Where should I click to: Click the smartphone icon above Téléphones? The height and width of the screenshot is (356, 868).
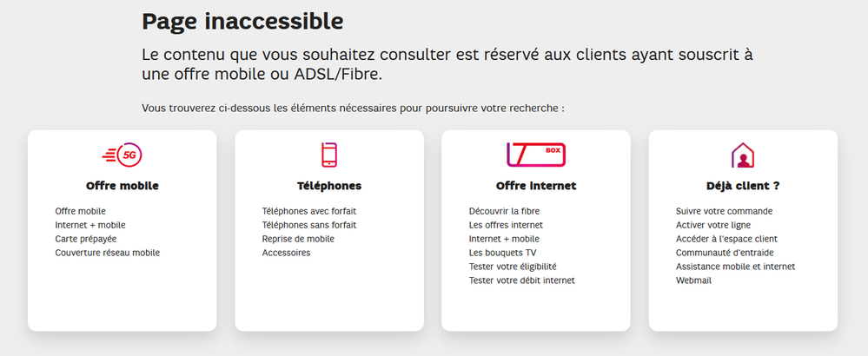[x=329, y=155]
